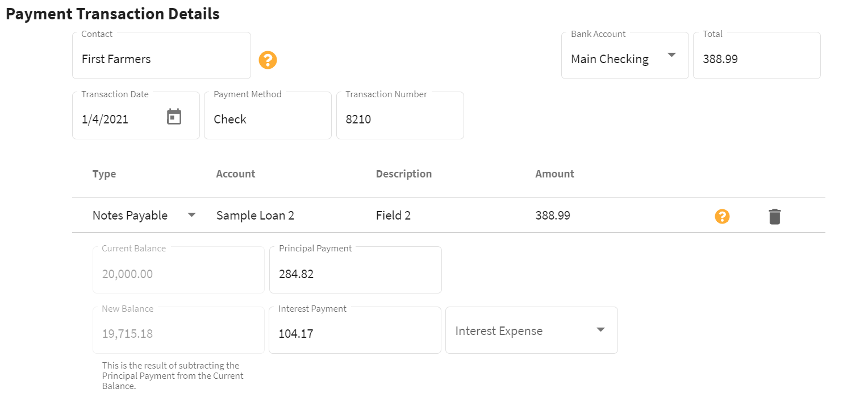Click the help icon in Sample Loan 2 row
Image resolution: width=868 pixels, height=397 pixels.
point(722,216)
